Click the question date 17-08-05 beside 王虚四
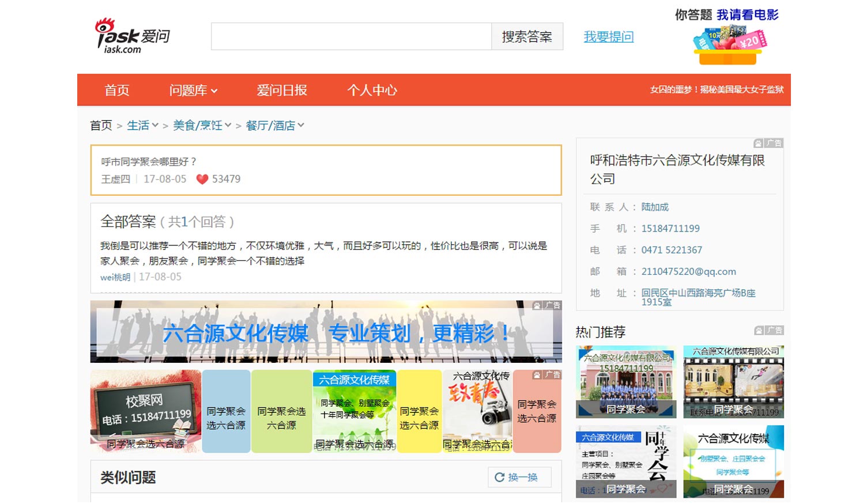The height and width of the screenshot is (504, 867). [165, 179]
